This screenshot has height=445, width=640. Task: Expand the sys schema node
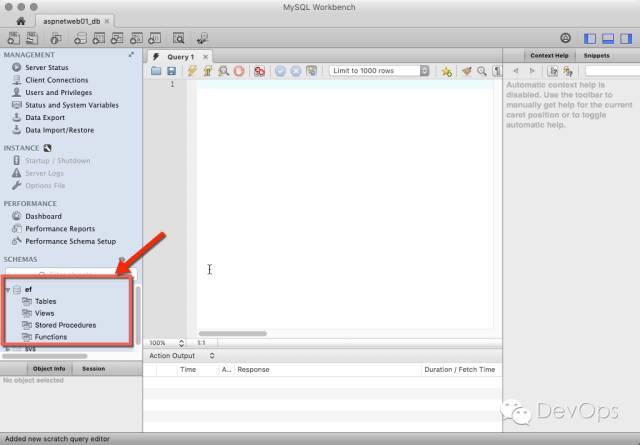pyautogui.click(x=7, y=349)
